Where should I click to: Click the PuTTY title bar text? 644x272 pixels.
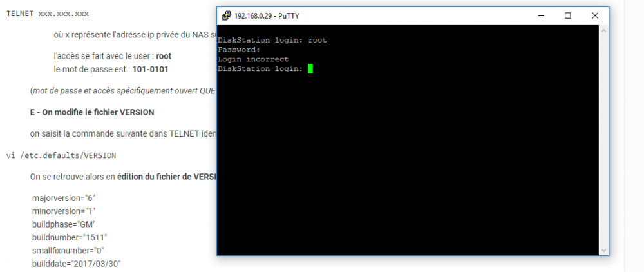pyautogui.click(x=267, y=16)
